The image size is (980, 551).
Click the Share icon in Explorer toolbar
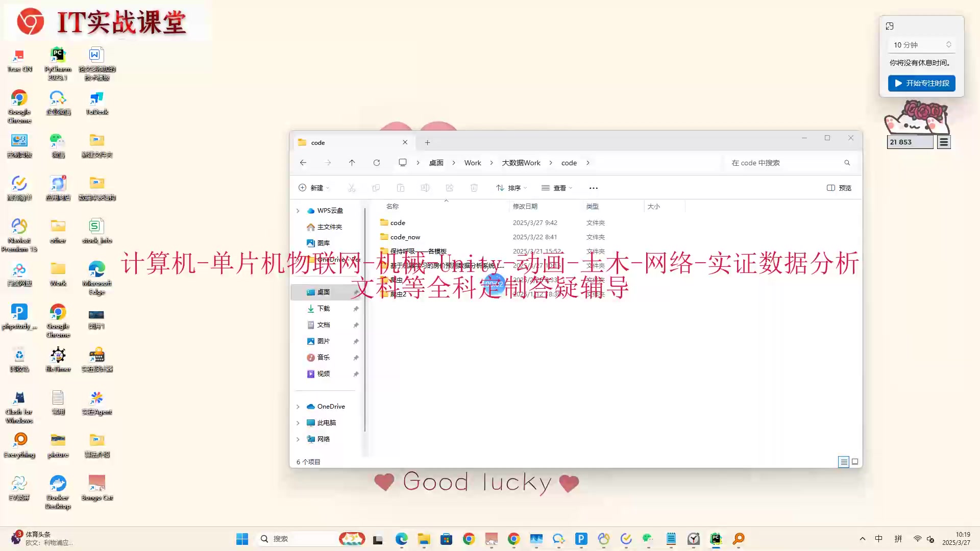(x=450, y=188)
